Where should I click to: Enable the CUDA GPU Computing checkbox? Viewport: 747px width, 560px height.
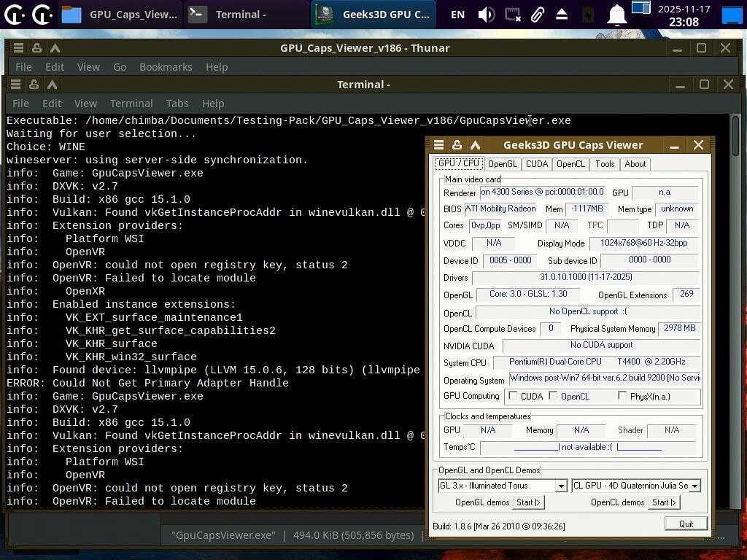click(513, 395)
